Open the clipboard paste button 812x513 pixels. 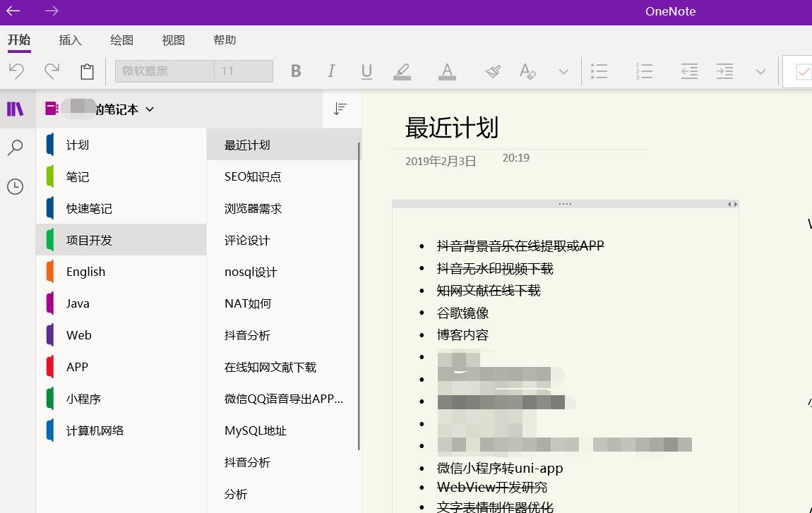[x=87, y=71]
